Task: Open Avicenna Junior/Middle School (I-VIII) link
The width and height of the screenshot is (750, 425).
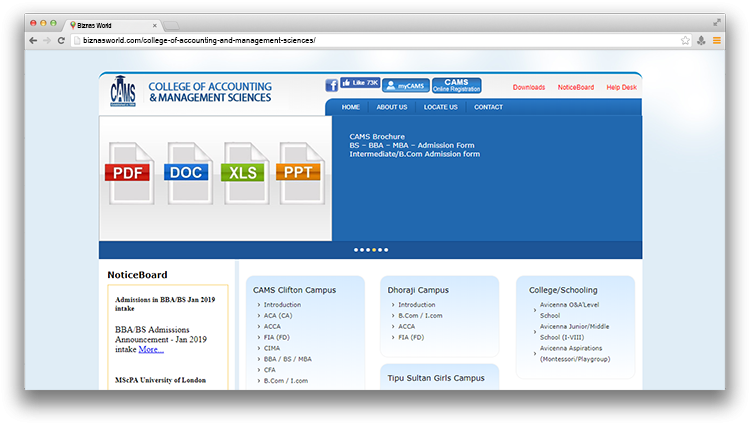Action: click(574, 332)
